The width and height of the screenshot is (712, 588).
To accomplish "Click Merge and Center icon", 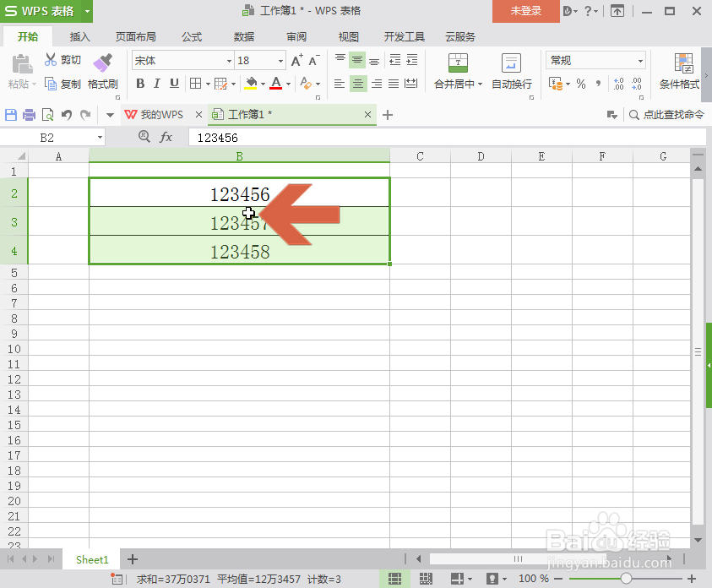I will coord(458,63).
